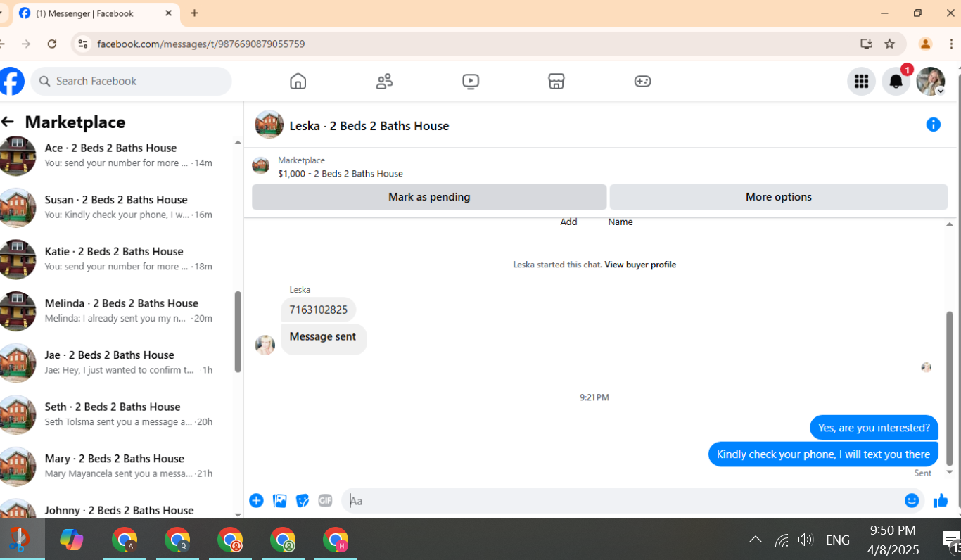Click the Search Facebook field
Viewport: 961px width, 560px height.
tap(131, 82)
